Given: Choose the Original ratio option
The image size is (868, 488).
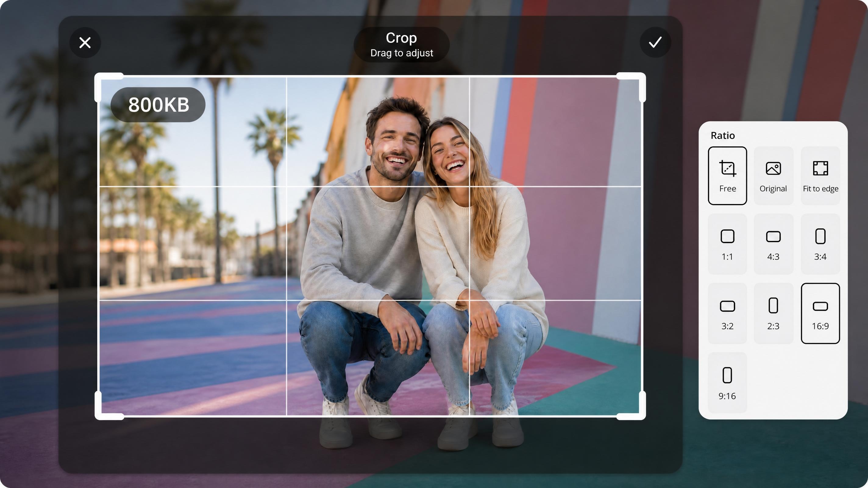Looking at the screenshot, I should pyautogui.click(x=773, y=176).
